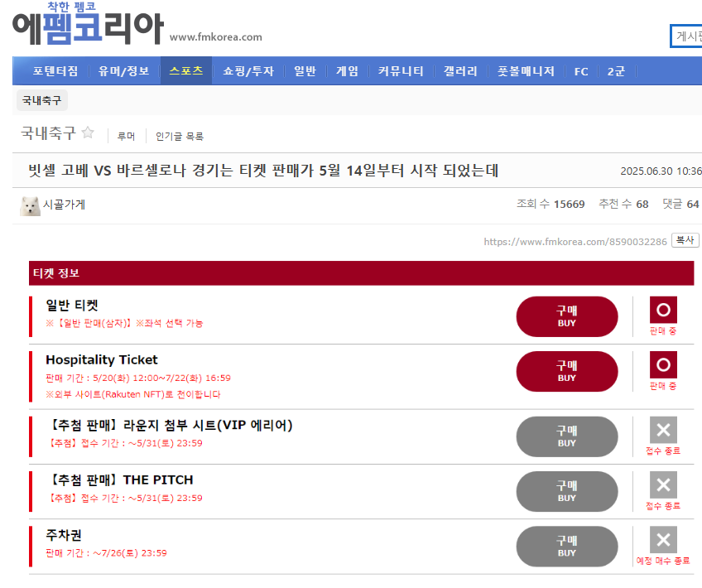This screenshot has height=588, width=702.
Task: Open the 인기글 목록 link
Action: (x=180, y=136)
